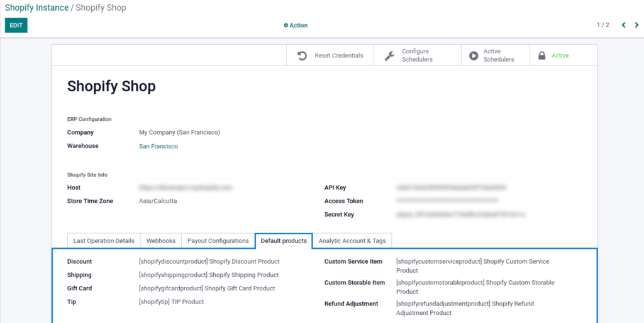644x323 pixels.
Task: Open the San Francisco warehouse link
Action: pyautogui.click(x=158, y=146)
